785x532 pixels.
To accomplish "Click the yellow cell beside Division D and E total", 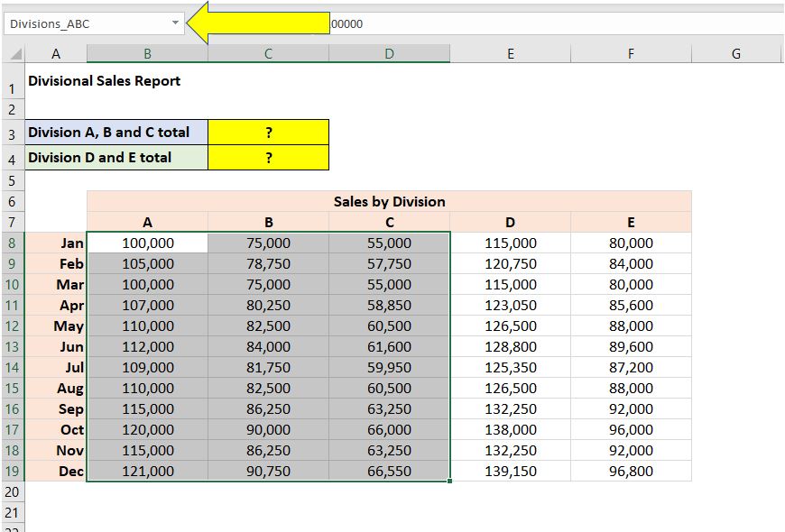I will (x=268, y=160).
